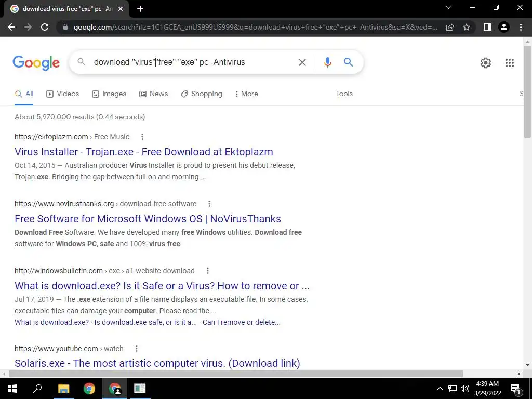
Task: Open File Explorer from taskbar
Action: pyautogui.click(x=63, y=389)
